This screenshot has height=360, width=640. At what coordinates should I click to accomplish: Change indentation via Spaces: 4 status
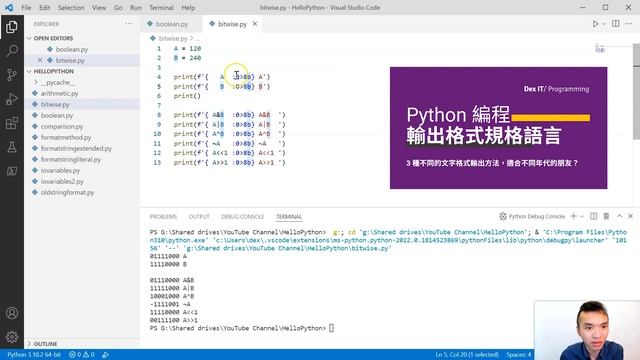pos(518,354)
